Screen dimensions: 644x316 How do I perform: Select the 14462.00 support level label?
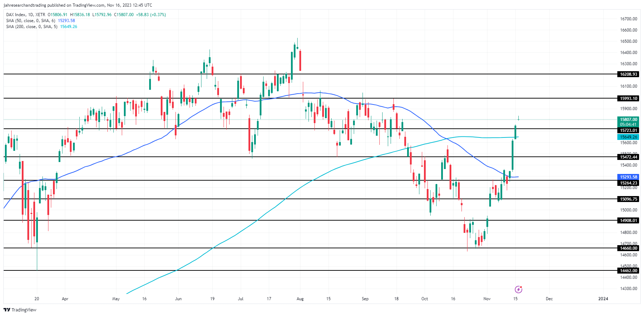pyautogui.click(x=628, y=271)
